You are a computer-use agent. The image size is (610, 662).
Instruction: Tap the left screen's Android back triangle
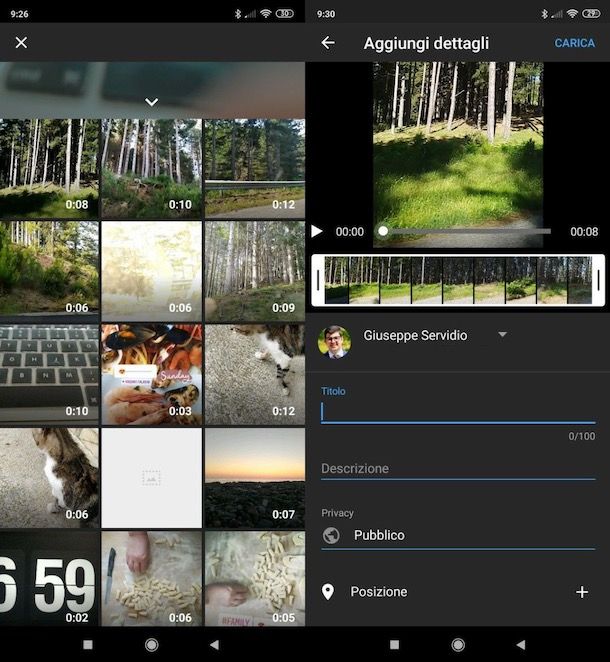pos(214,644)
